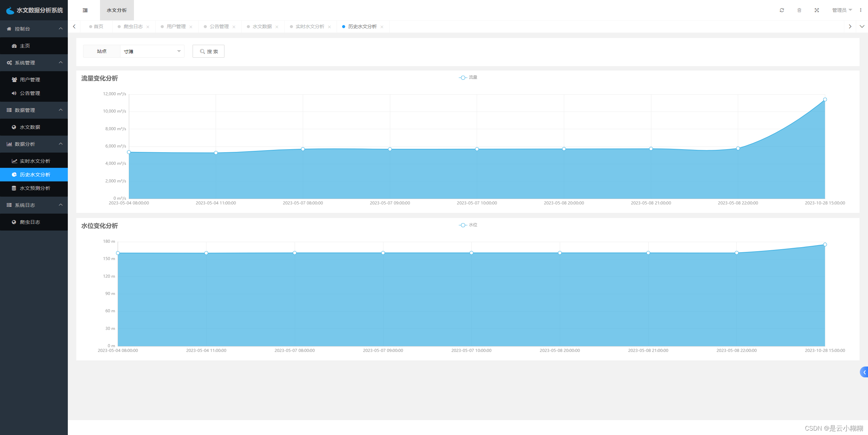
Task: Click the refresh icon in header
Action: point(782,10)
